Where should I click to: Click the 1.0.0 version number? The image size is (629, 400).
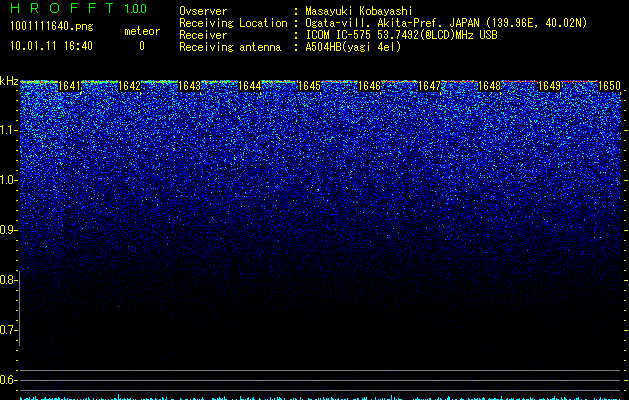136,9
